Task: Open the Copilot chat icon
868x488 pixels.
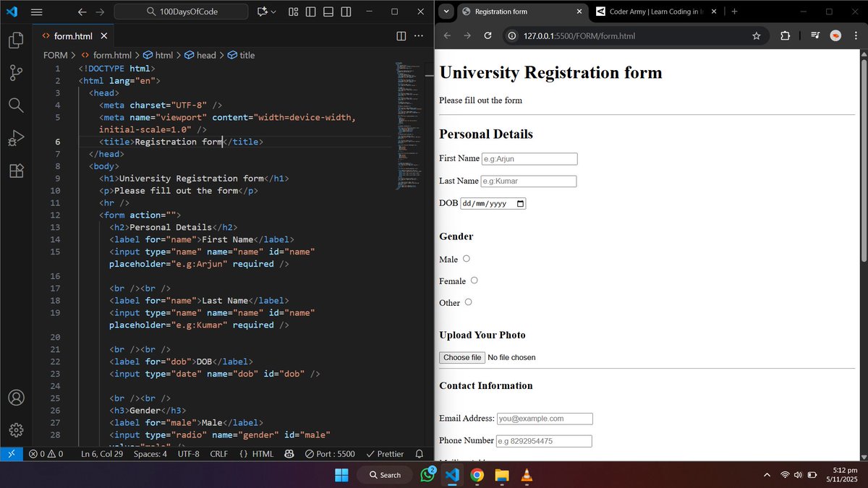Action: [262, 12]
